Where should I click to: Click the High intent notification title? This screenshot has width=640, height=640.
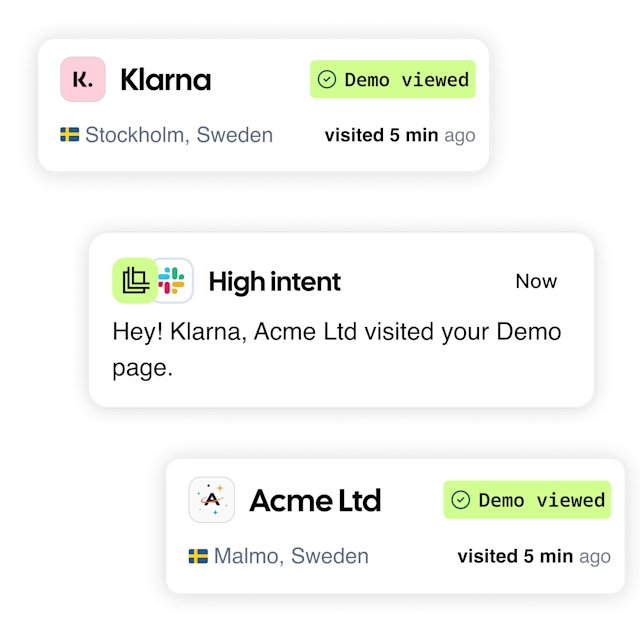click(275, 282)
